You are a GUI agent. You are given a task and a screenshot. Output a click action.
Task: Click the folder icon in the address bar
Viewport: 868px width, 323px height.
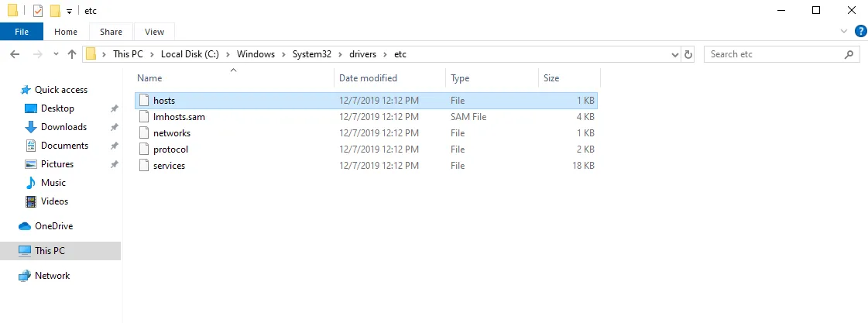pyautogui.click(x=91, y=54)
